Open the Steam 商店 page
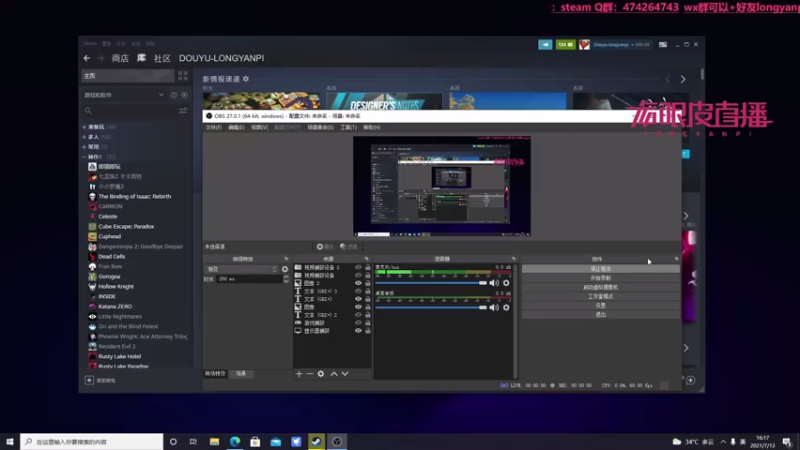This screenshot has width=800, height=450. point(120,58)
